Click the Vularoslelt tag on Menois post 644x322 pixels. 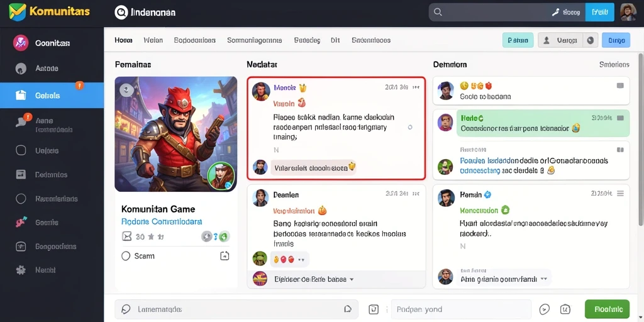[313, 167]
